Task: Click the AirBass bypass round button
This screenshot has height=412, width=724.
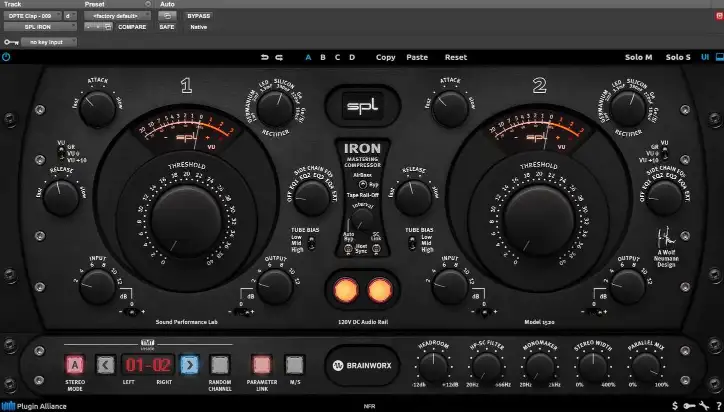Action: click(363, 184)
